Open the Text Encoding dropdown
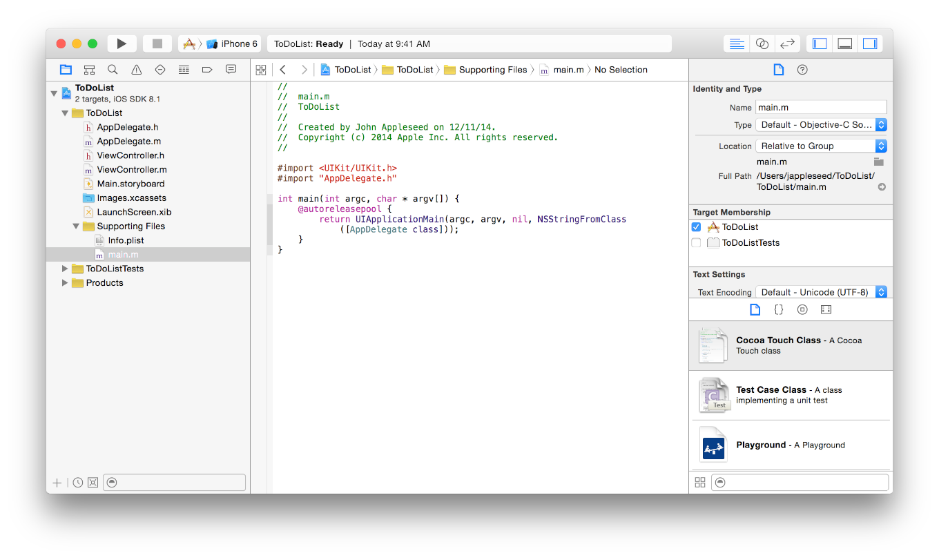Viewport: 939px width, 560px height. (x=822, y=292)
